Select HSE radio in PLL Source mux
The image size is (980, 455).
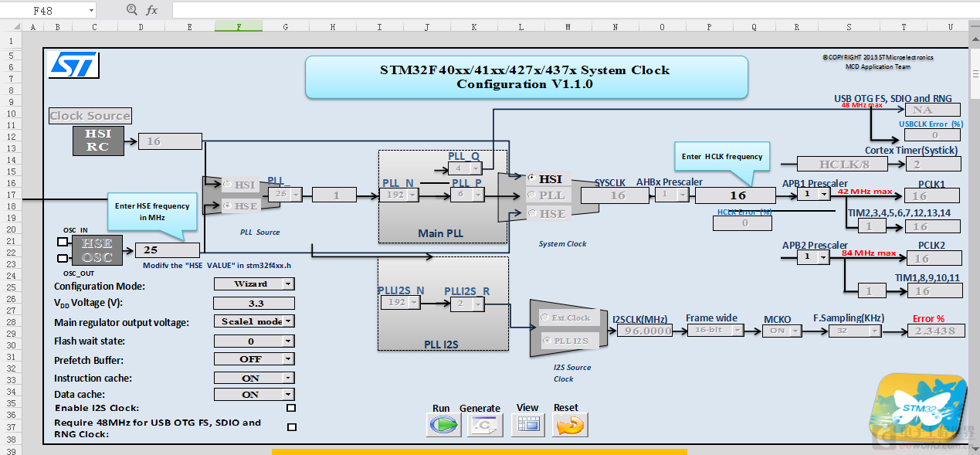pyautogui.click(x=227, y=206)
